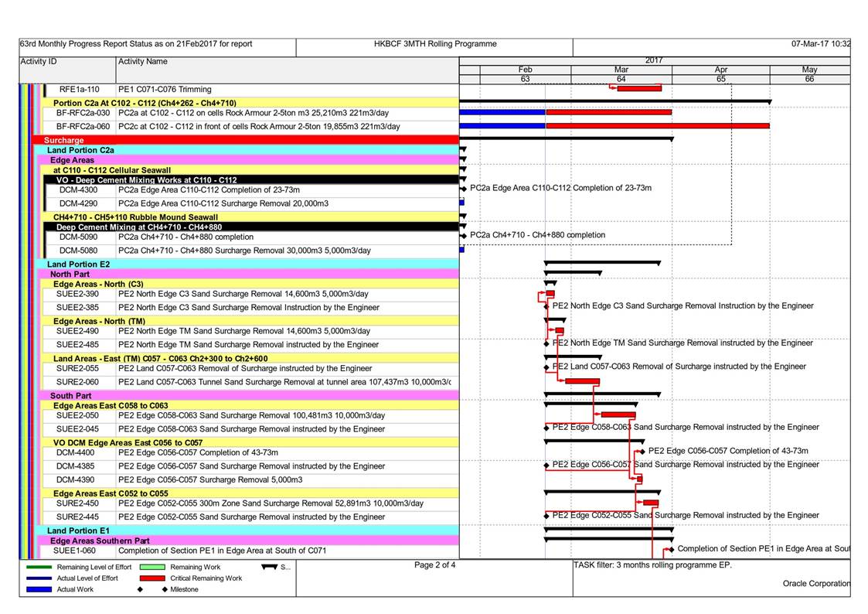This screenshot has width=868, height=614.
Task: Click activity ID DCM-4390
Action: click(75, 479)
